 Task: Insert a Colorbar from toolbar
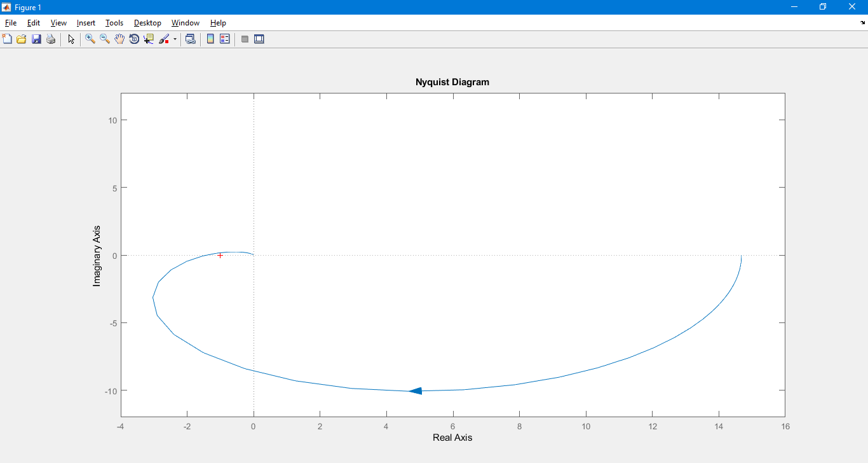210,39
